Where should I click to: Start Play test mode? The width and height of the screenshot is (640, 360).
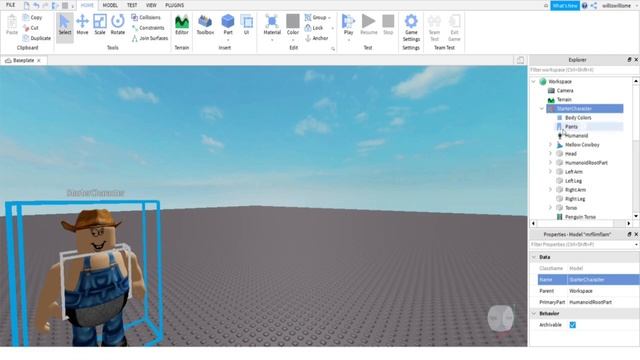click(349, 24)
